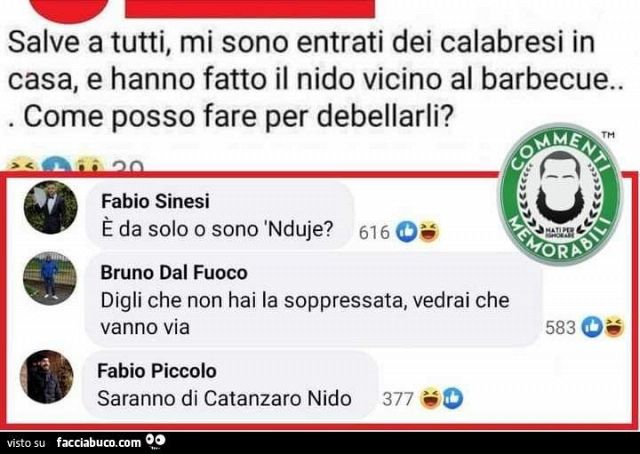Click like icon on Fabio Piccolo's comment

point(452,398)
